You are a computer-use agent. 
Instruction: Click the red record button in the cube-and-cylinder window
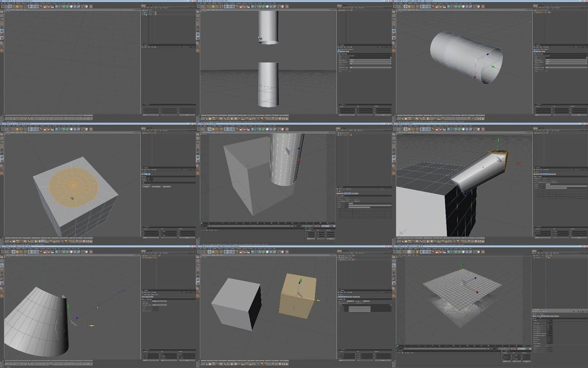(x=316, y=226)
